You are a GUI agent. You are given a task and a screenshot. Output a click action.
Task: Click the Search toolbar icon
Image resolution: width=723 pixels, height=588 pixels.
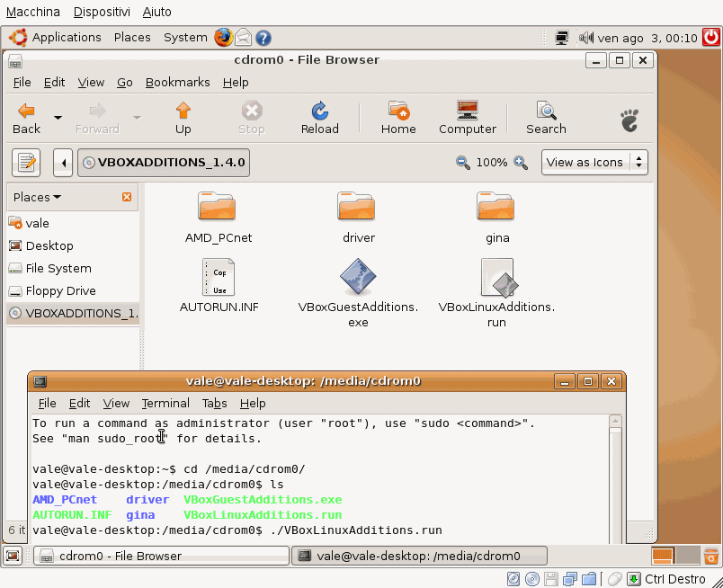[x=546, y=111]
